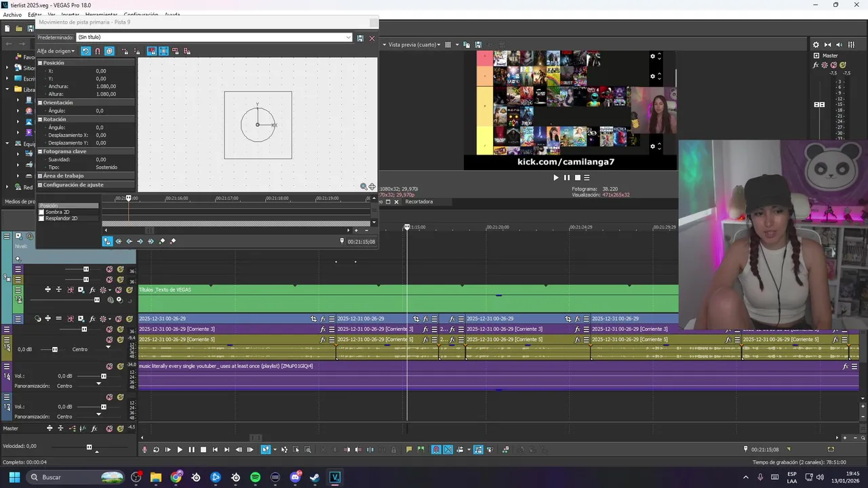Select Posición row in keyframe list
The image size is (868, 488).
pyautogui.click(x=68, y=205)
